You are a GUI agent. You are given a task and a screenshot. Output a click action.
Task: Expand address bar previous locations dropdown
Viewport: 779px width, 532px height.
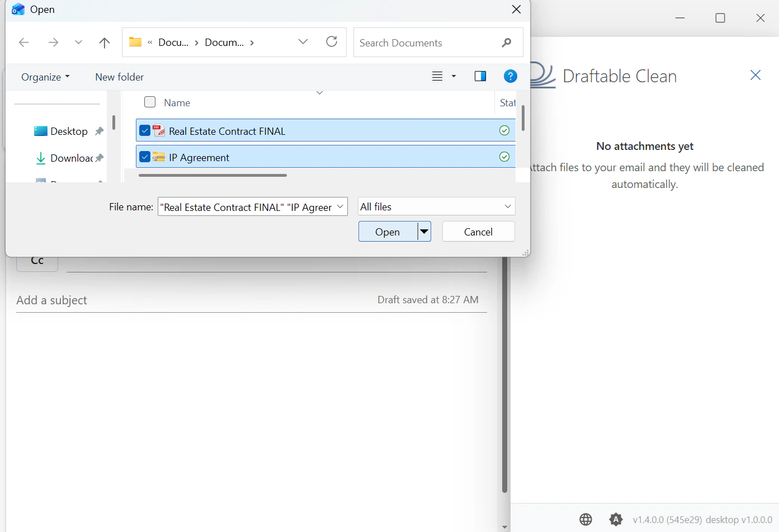(303, 42)
